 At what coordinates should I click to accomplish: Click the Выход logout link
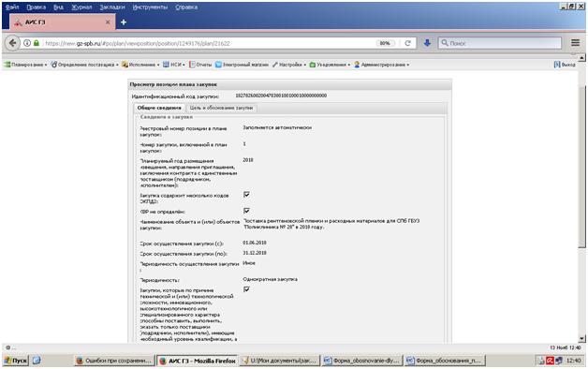point(565,65)
